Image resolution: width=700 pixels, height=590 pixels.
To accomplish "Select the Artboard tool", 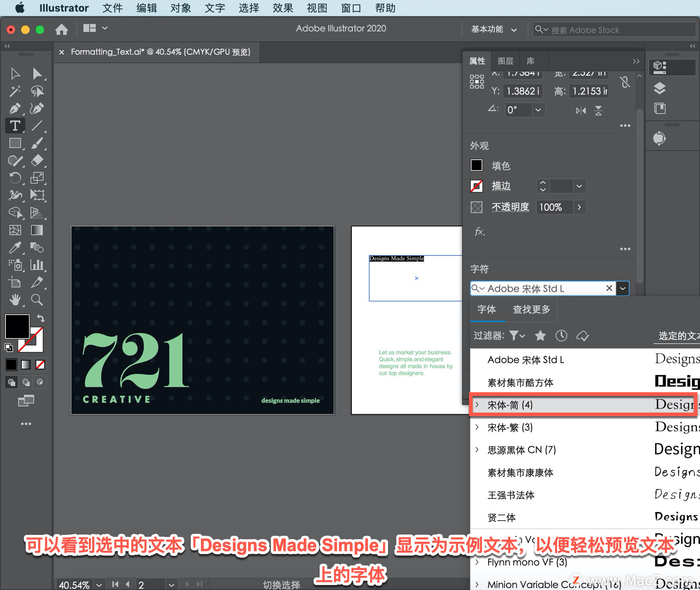I will click(15, 282).
